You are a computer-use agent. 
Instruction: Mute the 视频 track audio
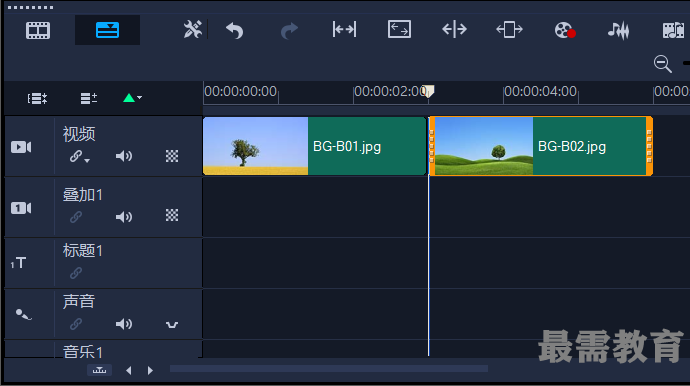(124, 156)
